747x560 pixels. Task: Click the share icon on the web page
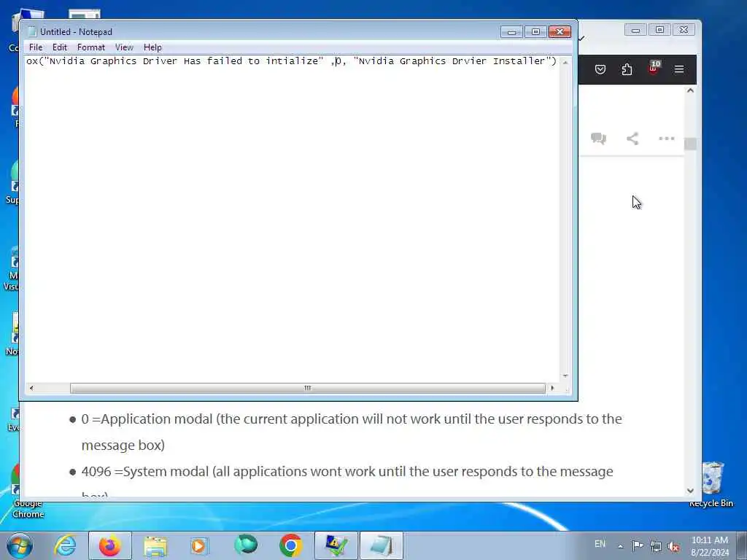point(632,139)
